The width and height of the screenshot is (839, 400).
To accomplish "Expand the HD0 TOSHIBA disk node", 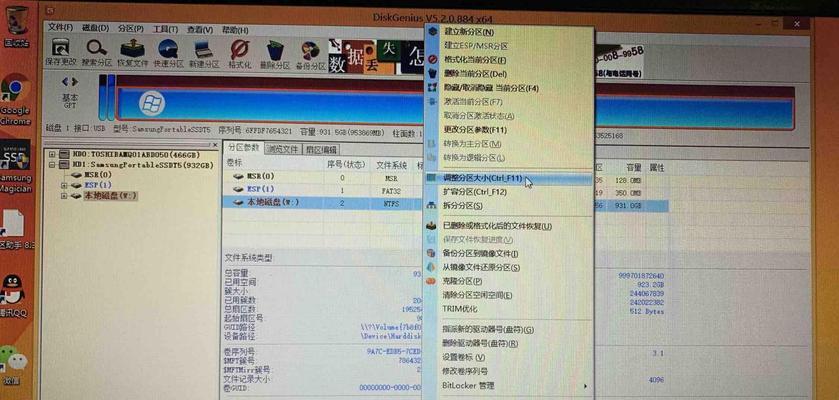I will click(52, 154).
